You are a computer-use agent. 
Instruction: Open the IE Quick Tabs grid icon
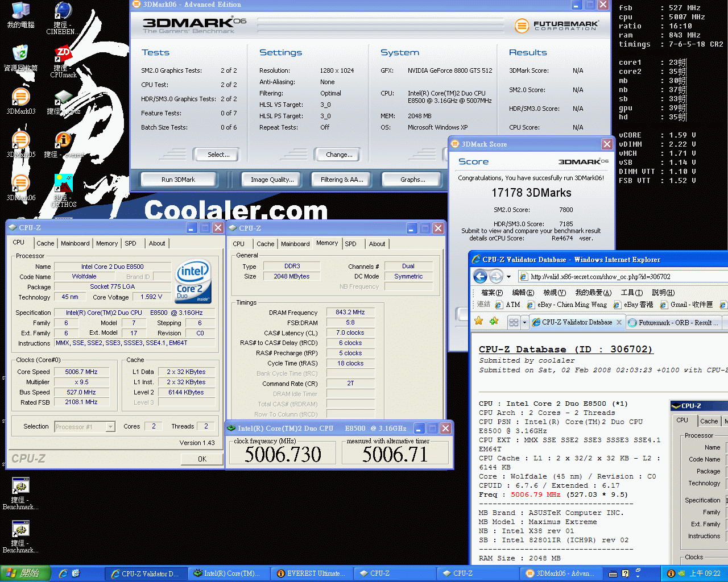tap(514, 322)
